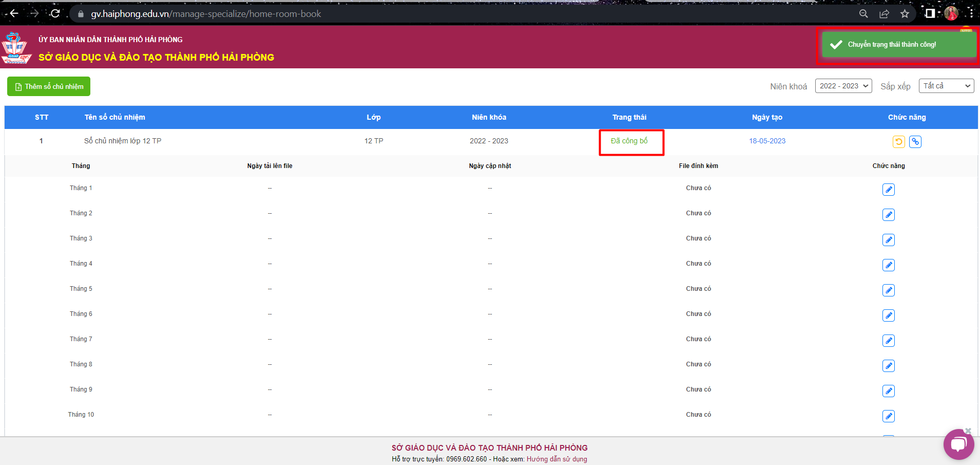The image size is (980, 465).
Task: Edit the Tháng 5 row with pencil icon
Action: (x=888, y=290)
